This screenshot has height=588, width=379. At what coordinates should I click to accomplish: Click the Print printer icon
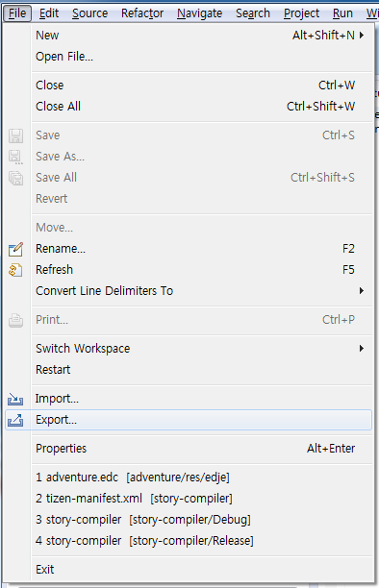click(15, 320)
